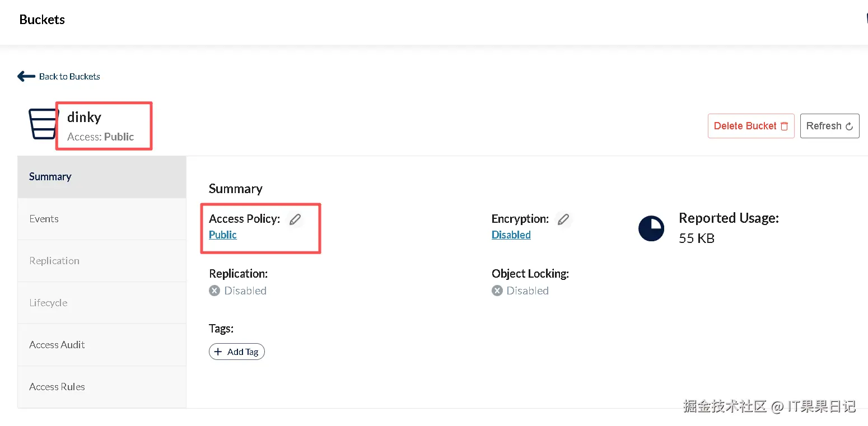Viewport: 868px width, 426px height.
Task: Switch to the Events tab
Action: click(44, 219)
